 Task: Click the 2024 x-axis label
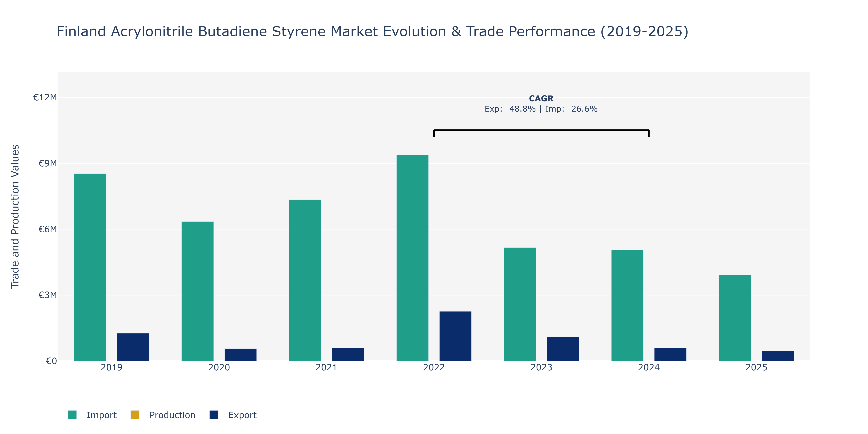tap(649, 367)
